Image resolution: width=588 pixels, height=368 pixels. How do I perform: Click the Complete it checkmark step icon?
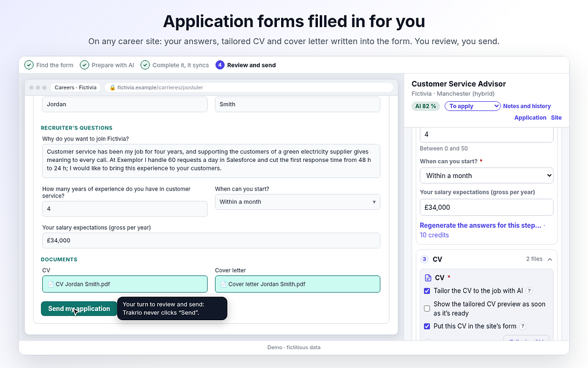click(145, 65)
